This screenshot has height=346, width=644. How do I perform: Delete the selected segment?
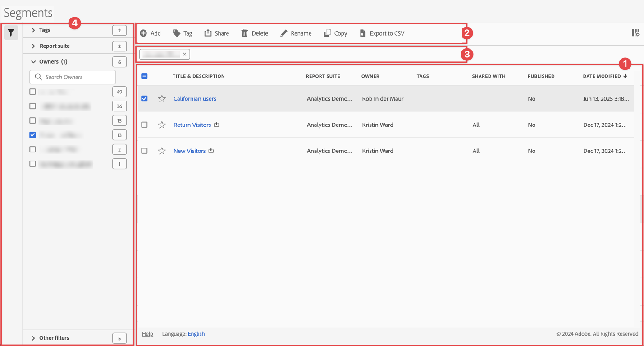(x=255, y=33)
